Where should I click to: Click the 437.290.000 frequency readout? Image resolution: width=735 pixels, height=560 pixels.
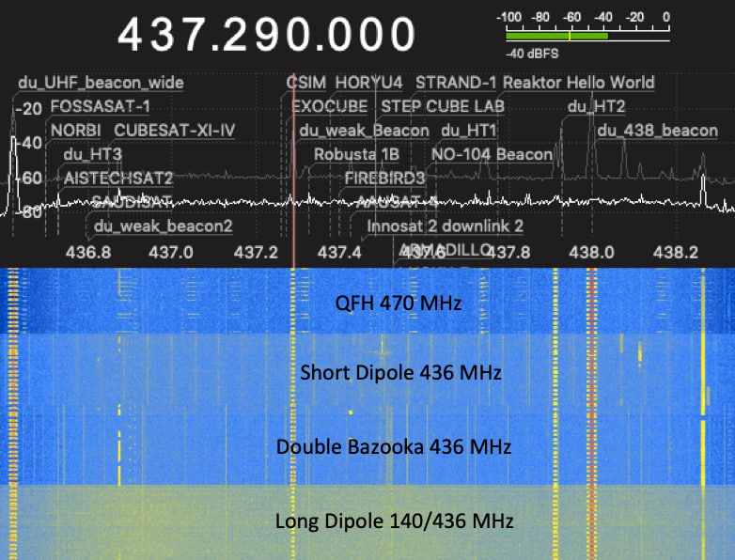point(266,35)
